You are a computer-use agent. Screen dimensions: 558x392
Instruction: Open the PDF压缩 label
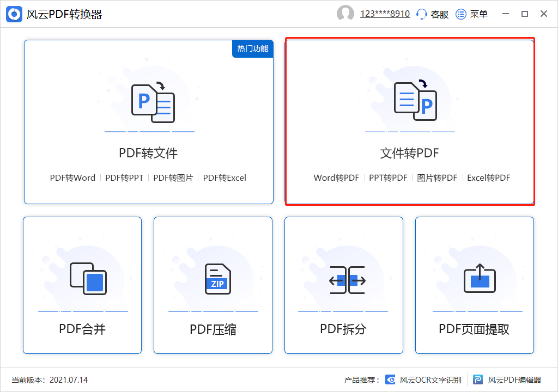click(213, 329)
